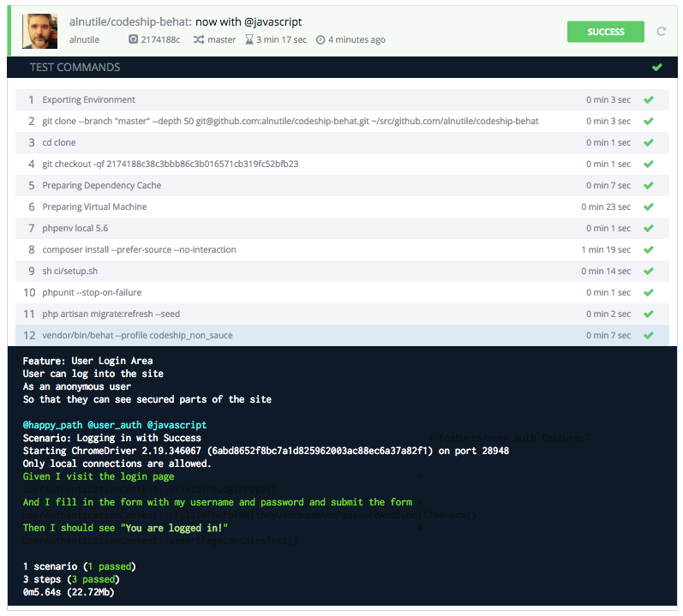683x616 pixels.
Task: Click the green checkmark on Exporting Environment row
Action: pyautogui.click(x=649, y=99)
